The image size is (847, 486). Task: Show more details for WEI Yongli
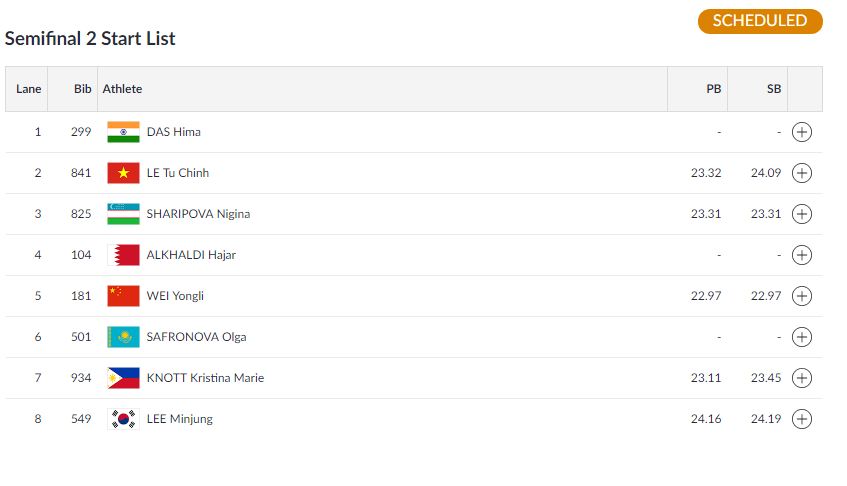[801, 296]
